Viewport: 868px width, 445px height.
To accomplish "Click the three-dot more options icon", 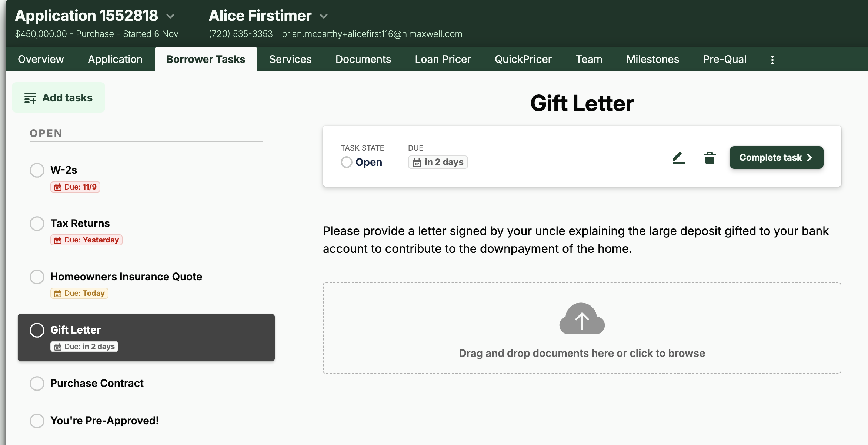I will pyautogui.click(x=772, y=60).
